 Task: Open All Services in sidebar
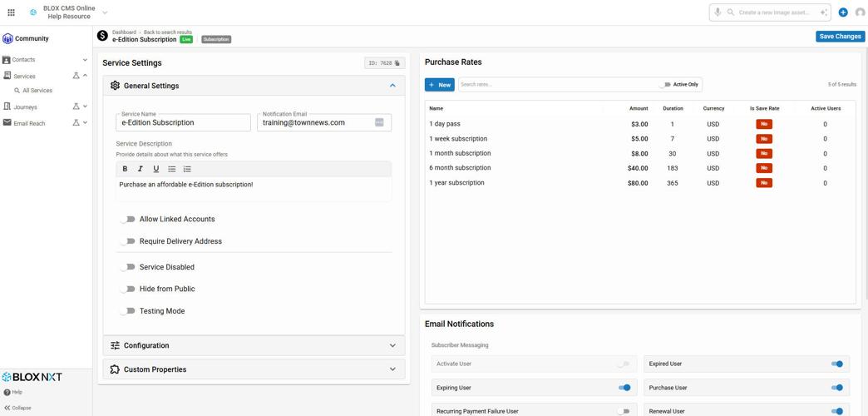pyautogui.click(x=37, y=91)
